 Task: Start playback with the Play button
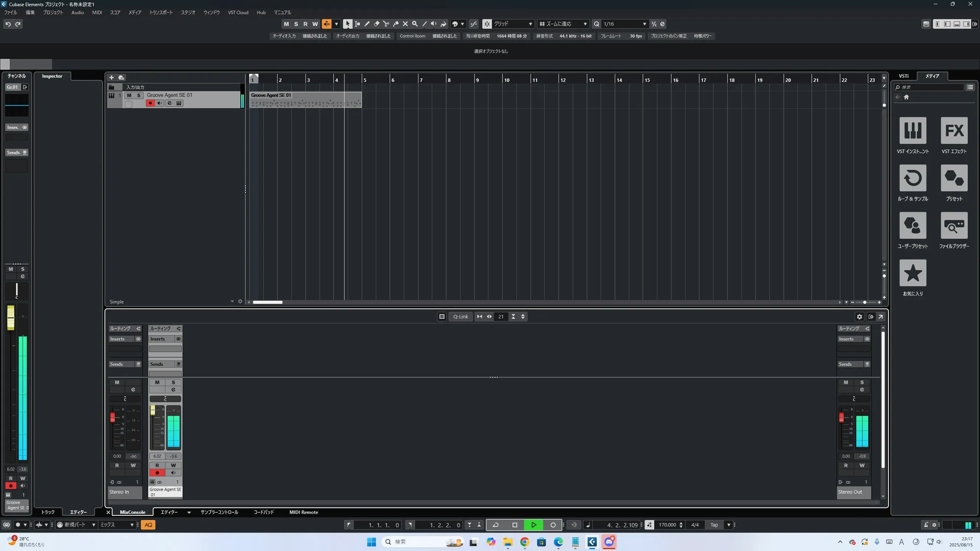534,525
